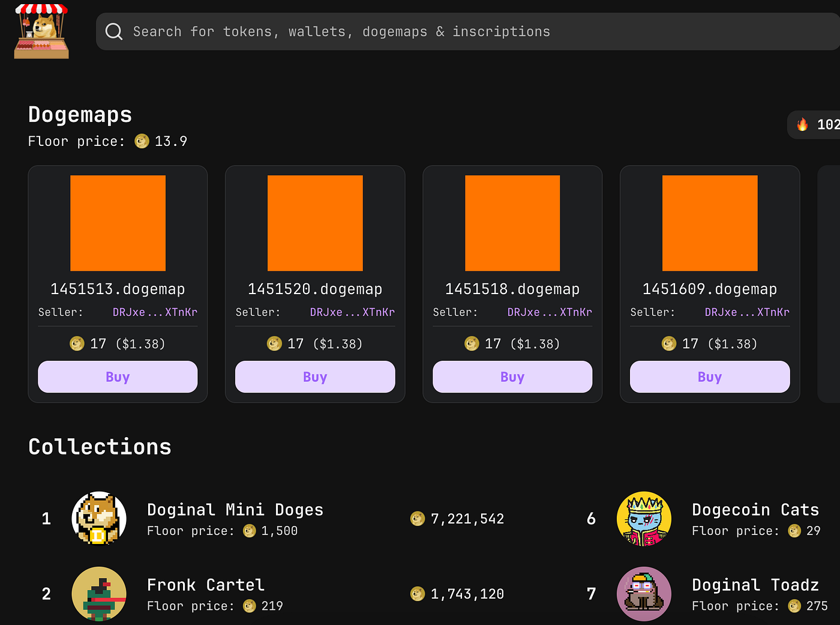This screenshot has width=840, height=625.
Task: Click the Dogecoin price icon on the 1451609.dogemap card
Action: (669, 343)
